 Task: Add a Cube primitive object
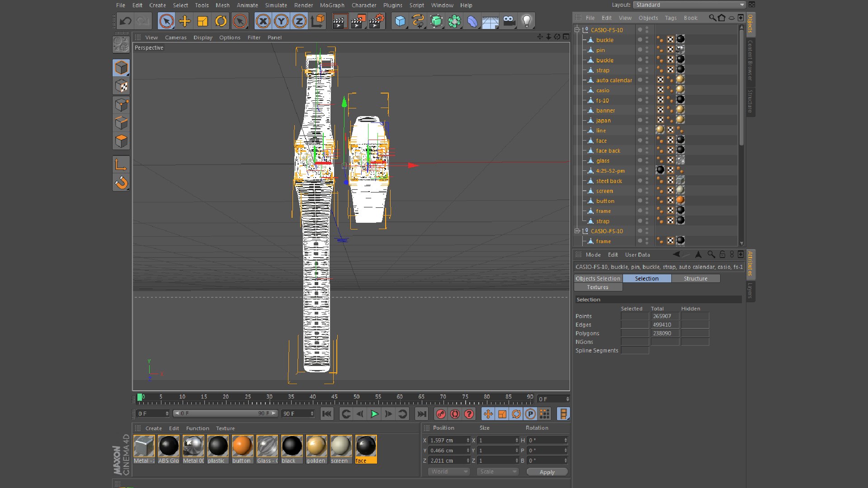[400, 21]
